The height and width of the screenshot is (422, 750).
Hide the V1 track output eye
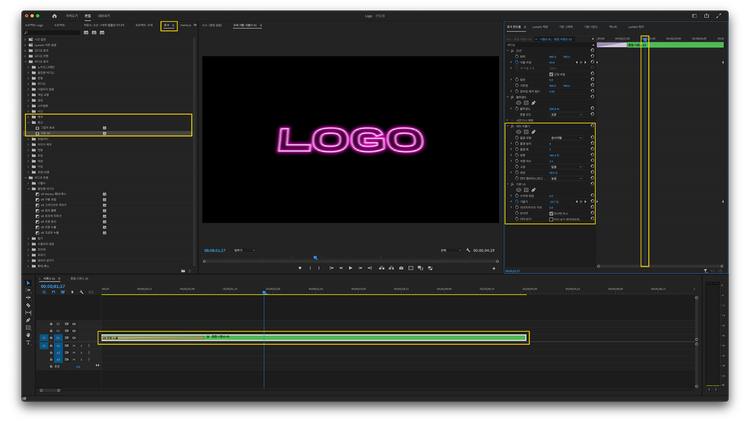tap(74, 337)
